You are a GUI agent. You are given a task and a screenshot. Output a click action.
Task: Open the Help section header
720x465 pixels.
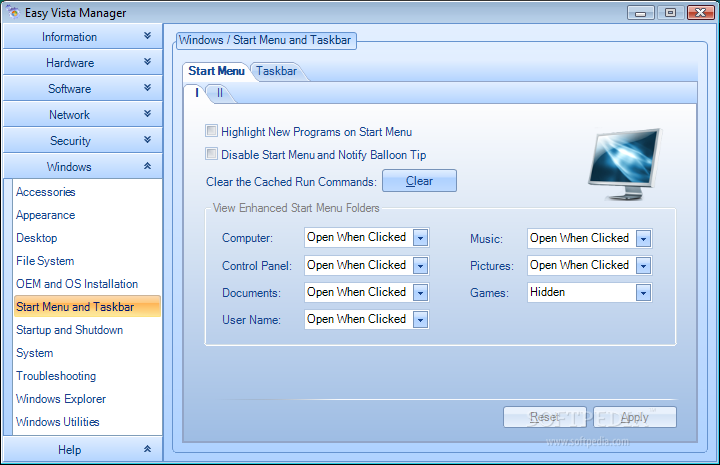pos(83,449)
